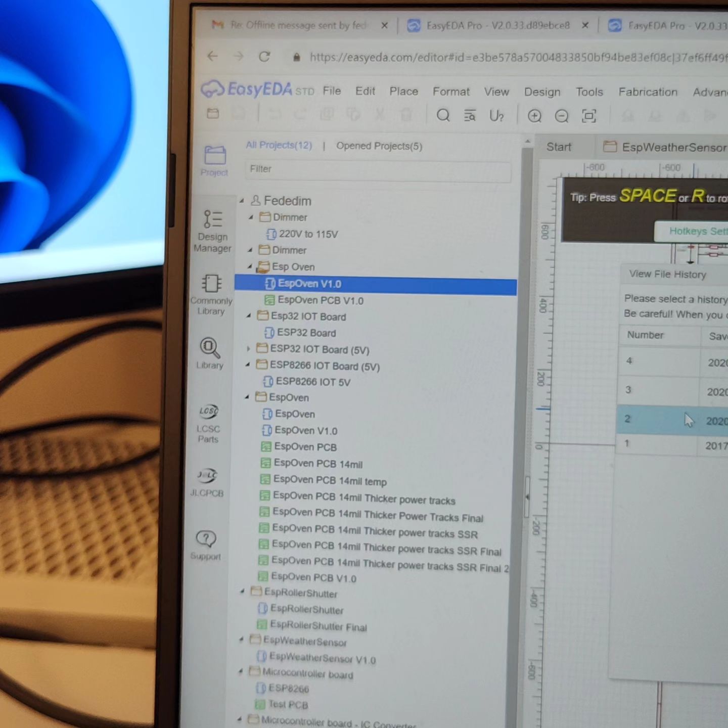
Task: Open the LCSC Parts catalog
Action: pyautogui.click(x=208, y=424)
